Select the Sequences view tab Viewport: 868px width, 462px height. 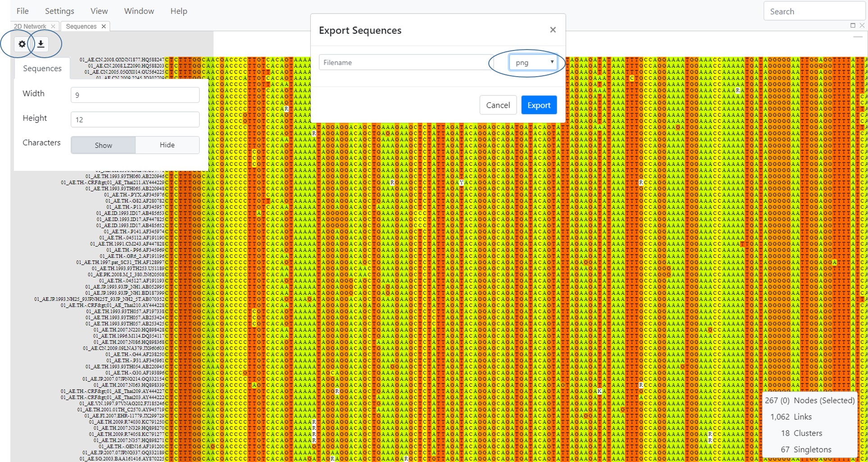tap(81, 26)
